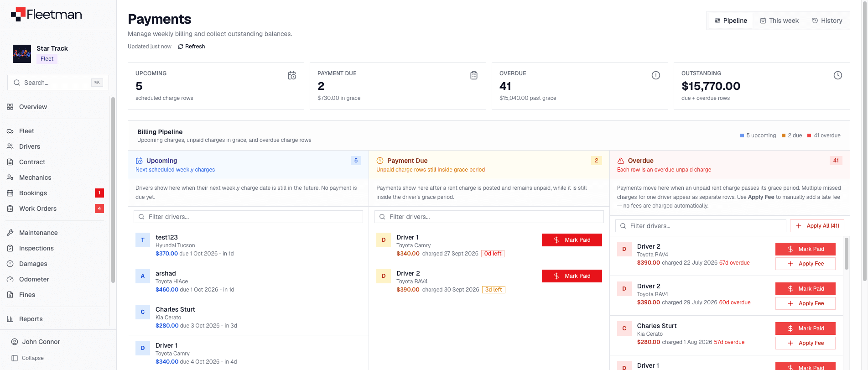Switch to the Pipeline tab
Screen dimensions: 868x370
point(731,21)
